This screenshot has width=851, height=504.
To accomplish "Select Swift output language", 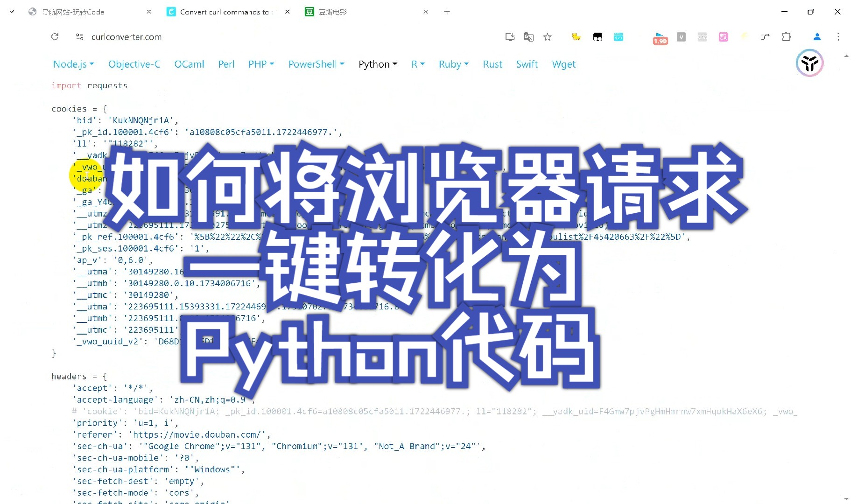I will 527,64.
